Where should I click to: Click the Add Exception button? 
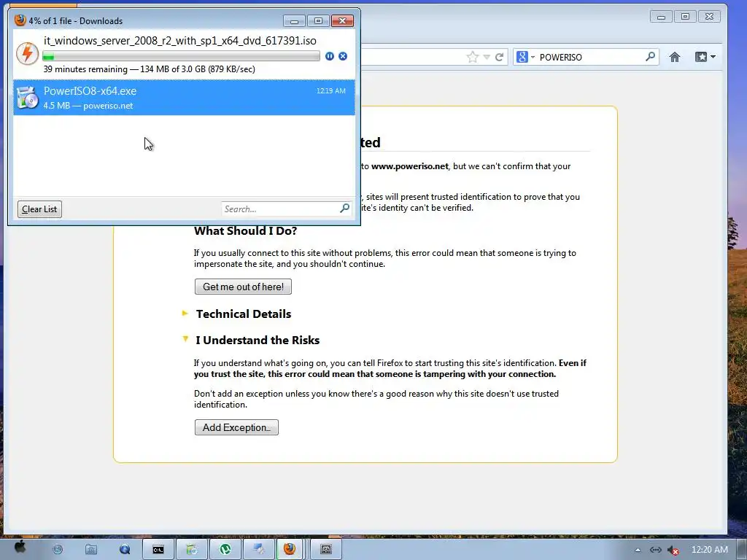point(236,427)
